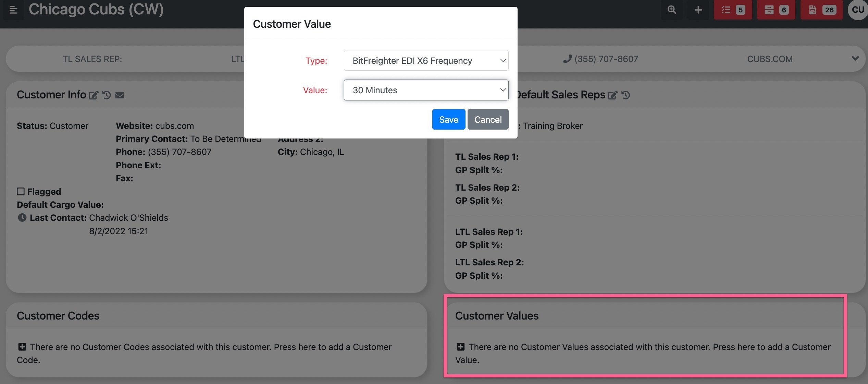Click the City: Chicago, IL text
This screenshot has width=868, height=384.
tap(311, 152)
